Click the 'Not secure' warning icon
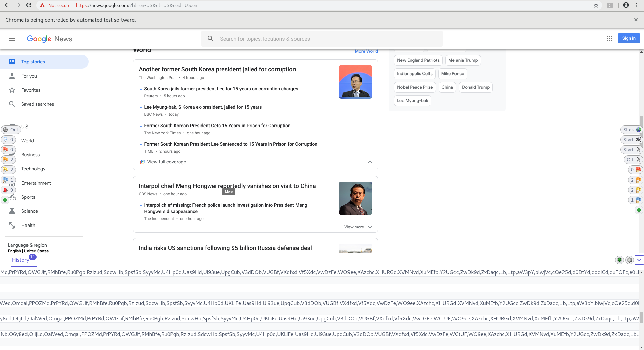 pyautogui.click(x=42, y=5)
